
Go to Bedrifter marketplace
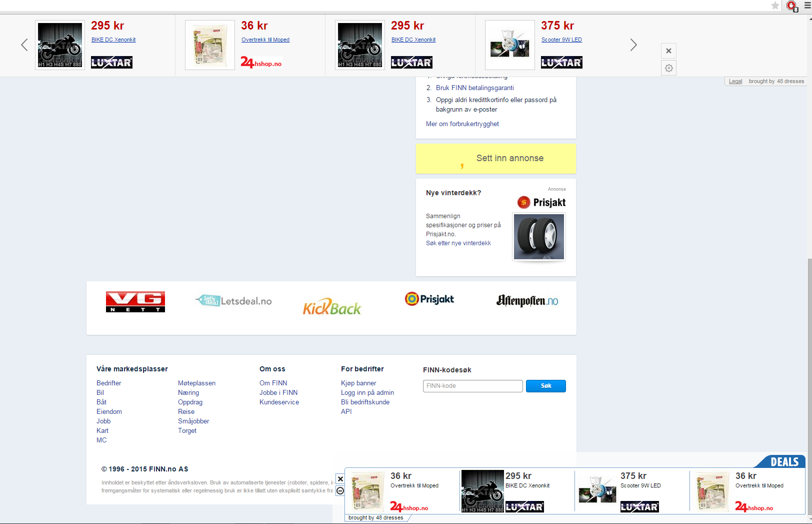(x=109, y=383)
